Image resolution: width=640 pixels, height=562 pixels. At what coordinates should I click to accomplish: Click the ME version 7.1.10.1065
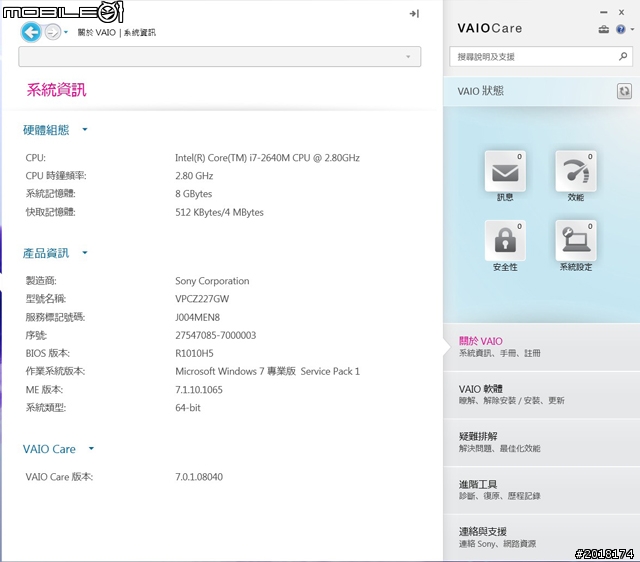point(199,389)
